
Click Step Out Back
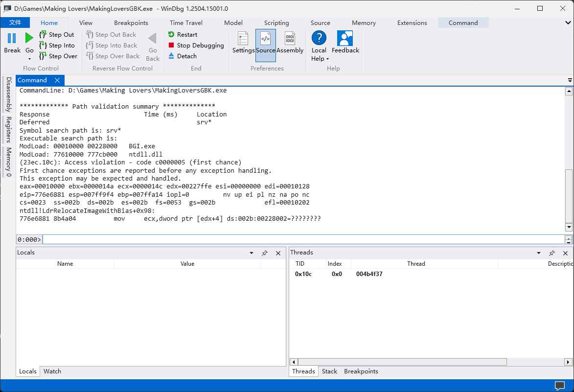(x=111, y=34)
